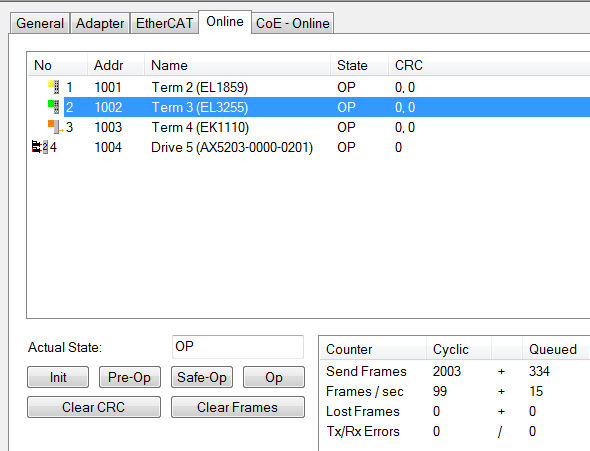Click the Safe-Op state button
The height and width of the screenshot is (451, 590).
(x=202, y=377)
